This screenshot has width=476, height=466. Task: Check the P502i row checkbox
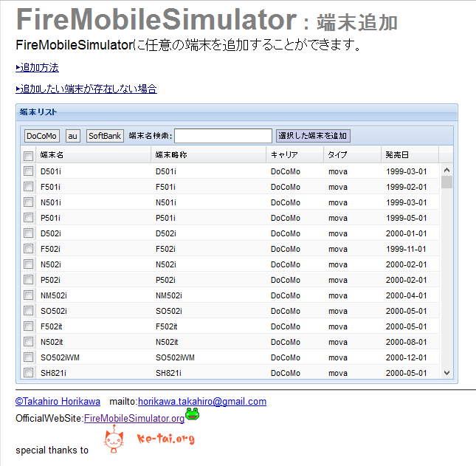pos(29,279)
